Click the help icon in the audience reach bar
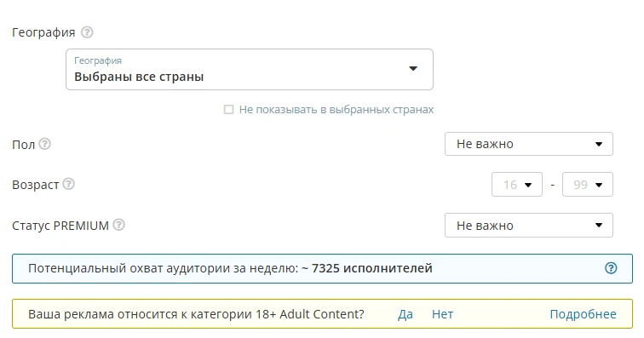 point(611,268)
